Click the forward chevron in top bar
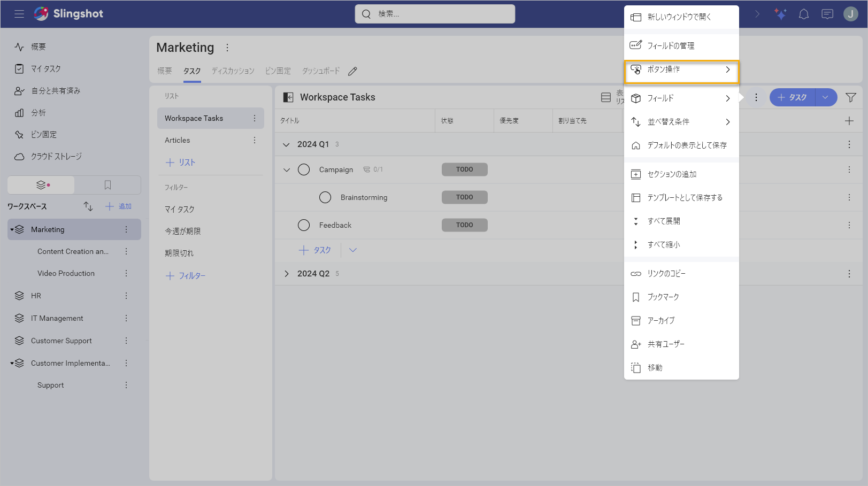The width and height of the screenshot is (868, 486). tap(757, 14)
